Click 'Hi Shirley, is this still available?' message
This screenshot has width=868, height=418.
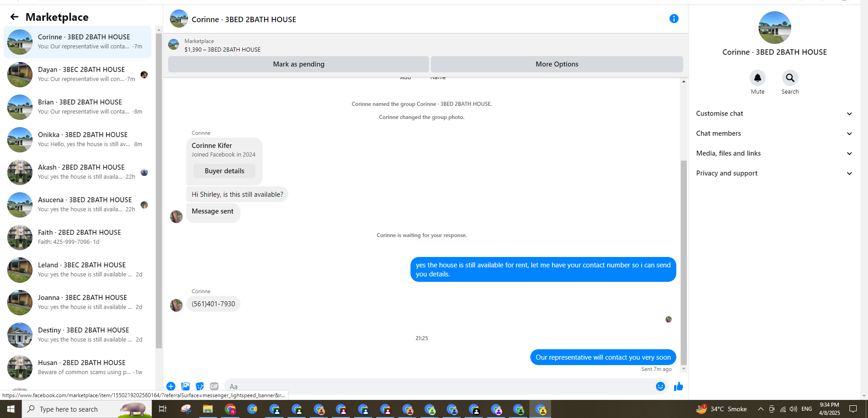point(237,195)
